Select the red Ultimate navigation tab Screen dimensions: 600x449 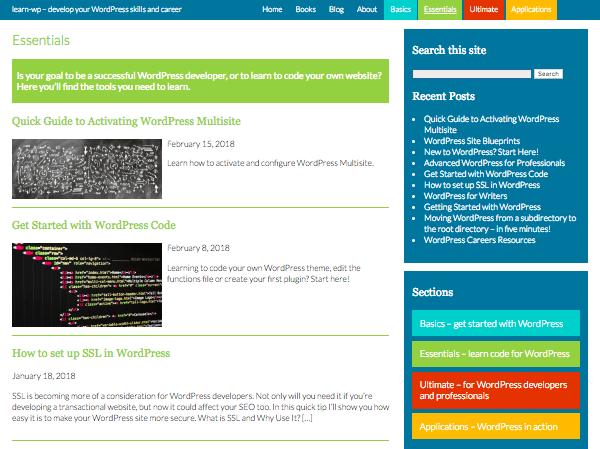484,10
